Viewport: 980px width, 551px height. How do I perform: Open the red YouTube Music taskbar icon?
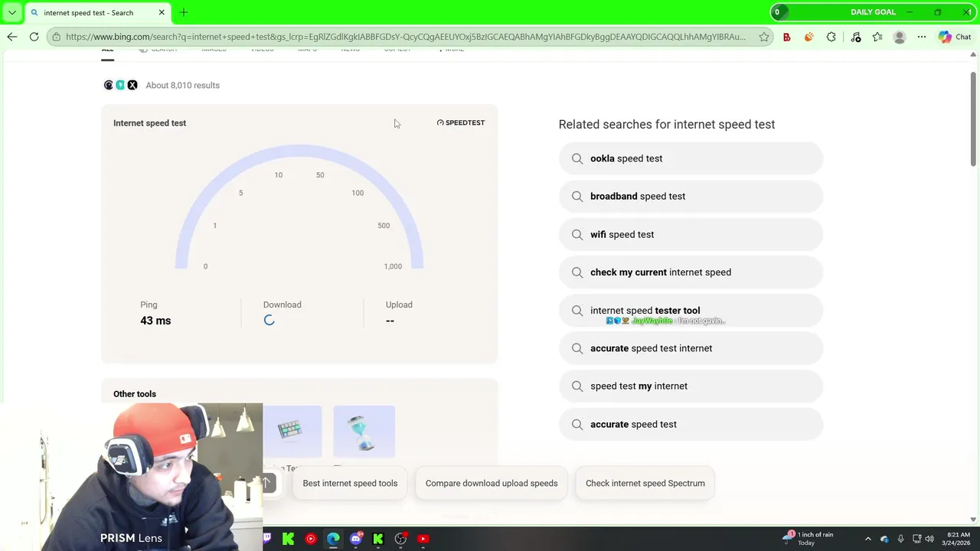click(x=311, y=539)
